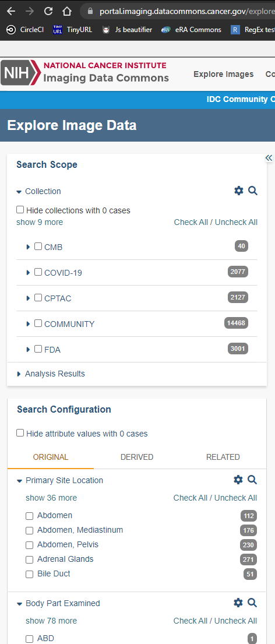Enable Hide attribute values with 0 cases
This screenshot has height=644, width=275.
pyautogui.click(x=20, y=433)
